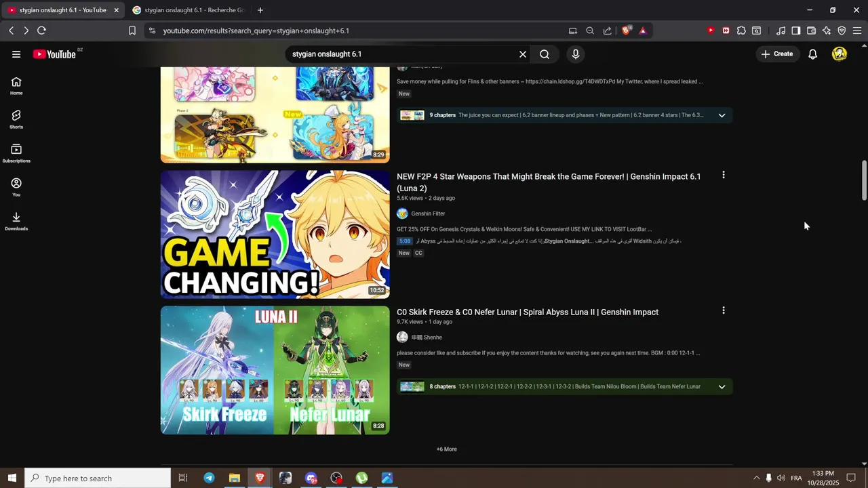Click the Genshin Filter channel avatar
The height and width of the screenshot is (488, 868).
[402, 213]
